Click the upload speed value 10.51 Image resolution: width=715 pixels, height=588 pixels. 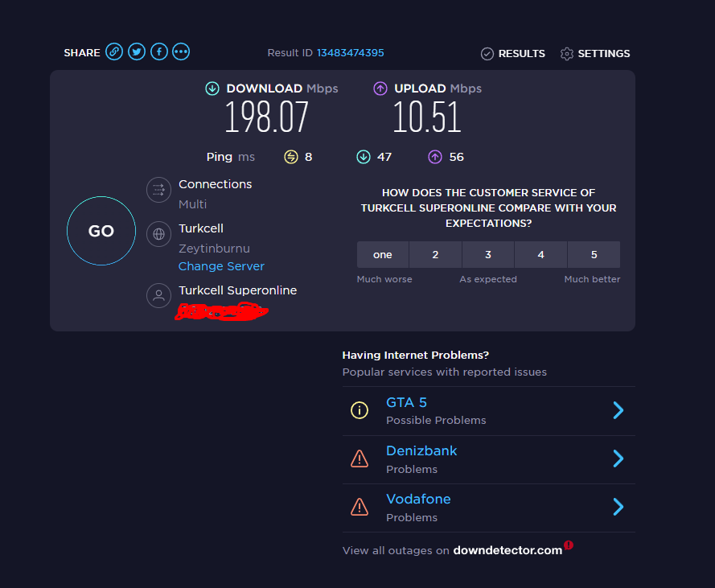click(x=427, y=117)
